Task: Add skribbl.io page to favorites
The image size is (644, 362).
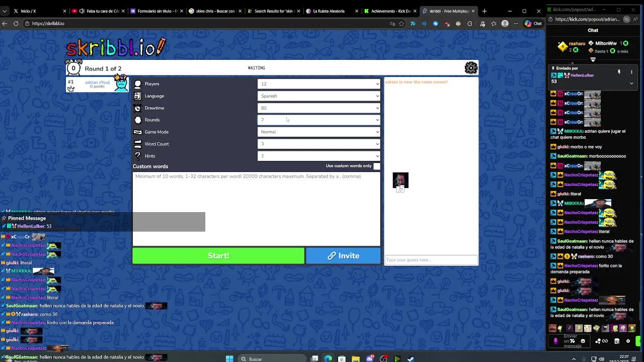Action: [x=401, y=24]
